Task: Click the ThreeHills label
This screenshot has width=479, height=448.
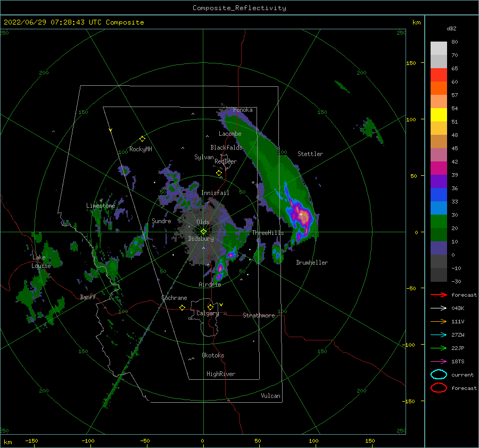Action: pos(268,233)
